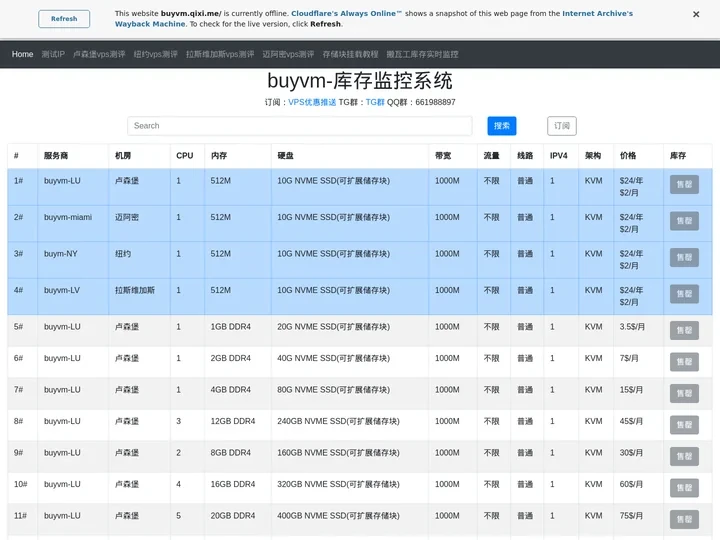720x540 pixels.
Task: Open the 纽约vps测评 navigation item
Action: (156, 54)
